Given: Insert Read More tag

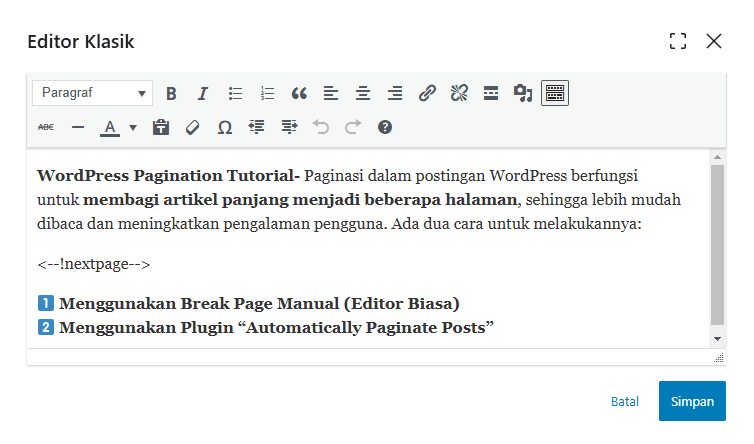Looking at the screenshot, I should (491, 93).
